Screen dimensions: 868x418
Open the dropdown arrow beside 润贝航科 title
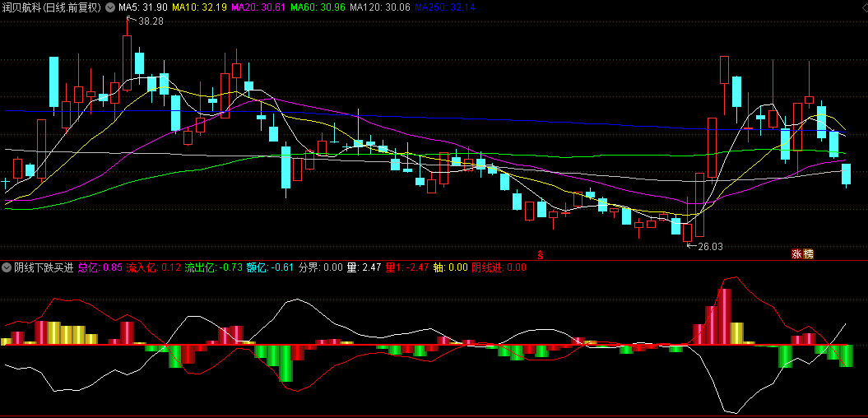click(109, 7)
